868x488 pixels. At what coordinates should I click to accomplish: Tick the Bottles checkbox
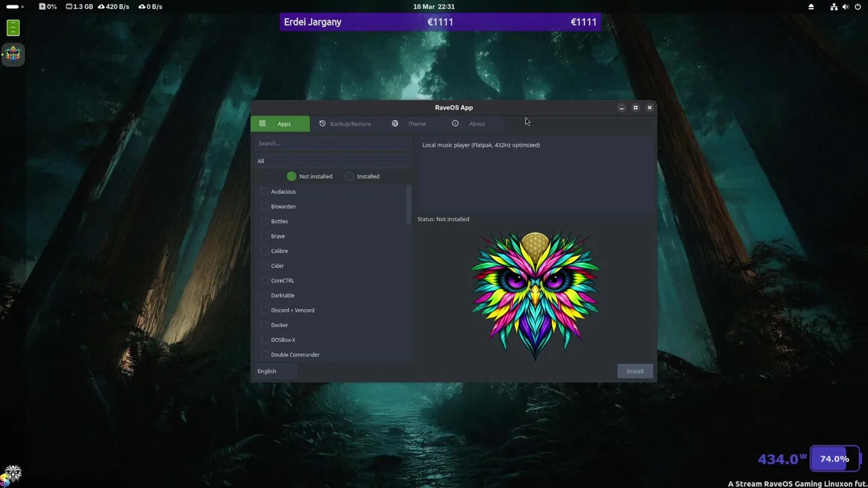pyautogui.click(x=265, y=222)
